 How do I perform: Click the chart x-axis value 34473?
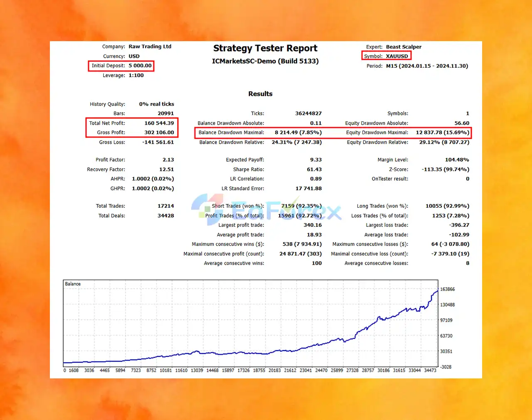pos(430,370)
